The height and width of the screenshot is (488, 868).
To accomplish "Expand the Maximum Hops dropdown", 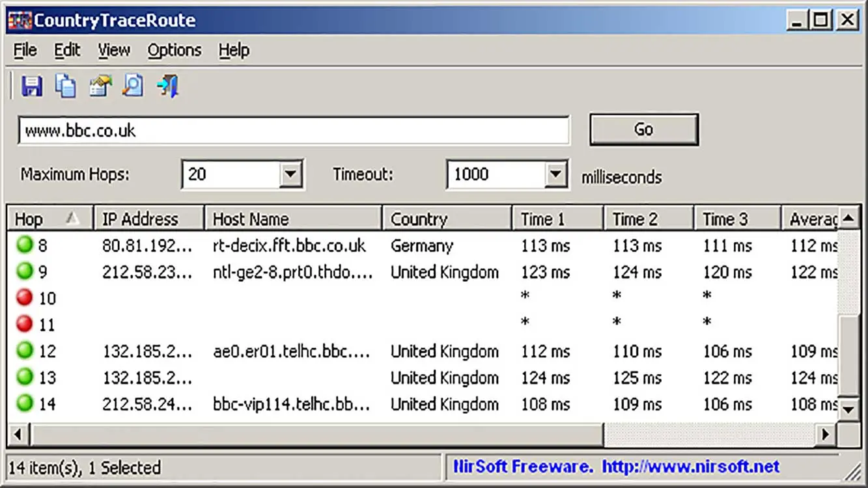I will (290, 174).
